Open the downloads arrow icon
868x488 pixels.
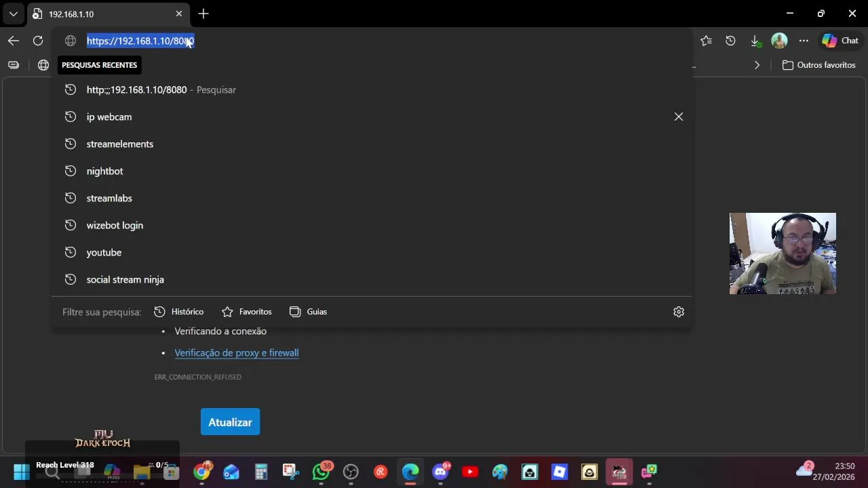(x=755, y=41)
